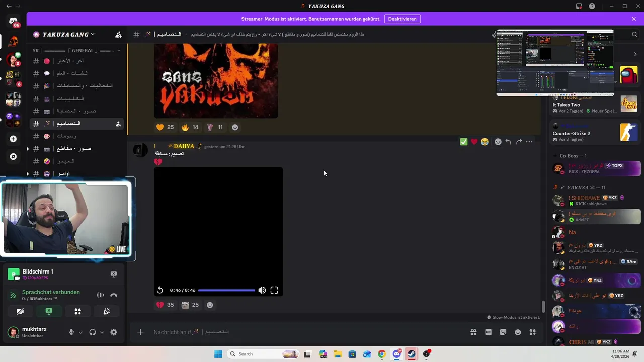Screen dimensions: 644x362
Task: Forward DAHYA message arrow icon
Action: pos(519,142)
